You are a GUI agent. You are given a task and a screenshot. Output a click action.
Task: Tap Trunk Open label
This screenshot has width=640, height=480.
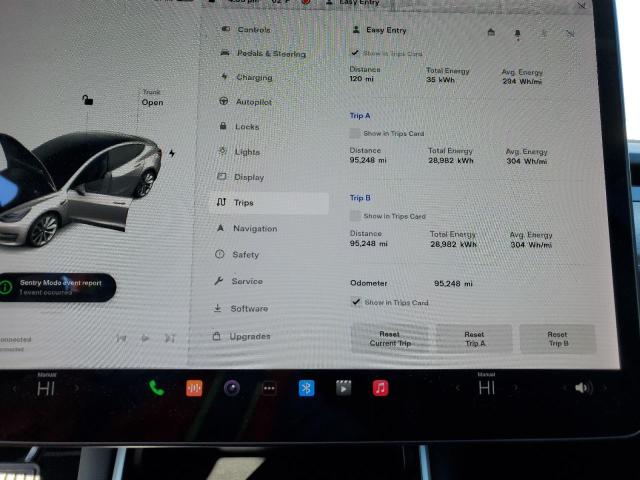coord(152,98)
